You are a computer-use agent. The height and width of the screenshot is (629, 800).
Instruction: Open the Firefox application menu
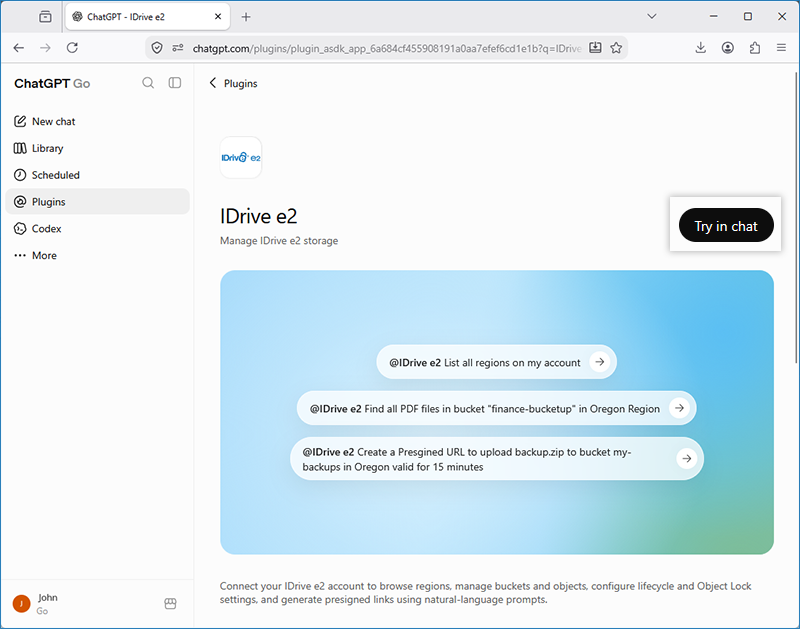(x=781, y=48)
